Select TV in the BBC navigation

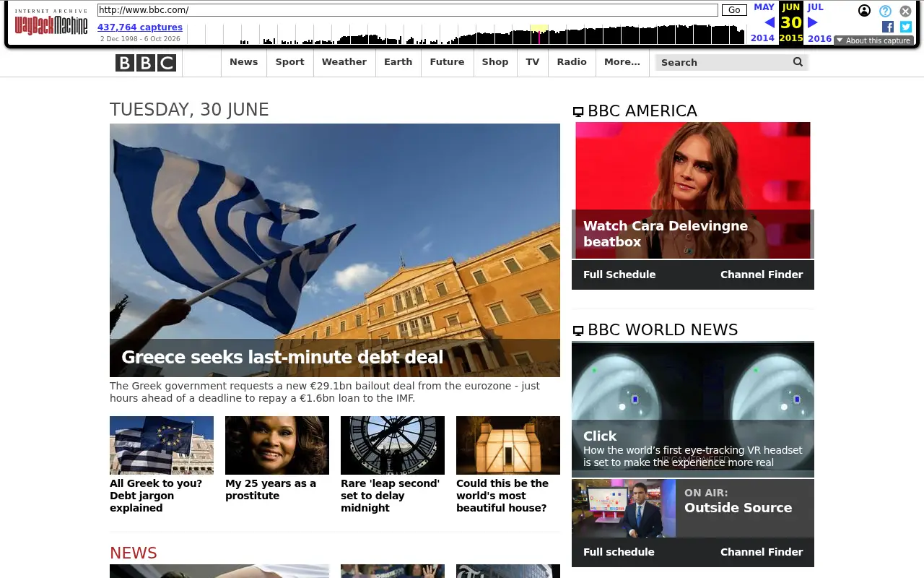[x=533, y=62]
